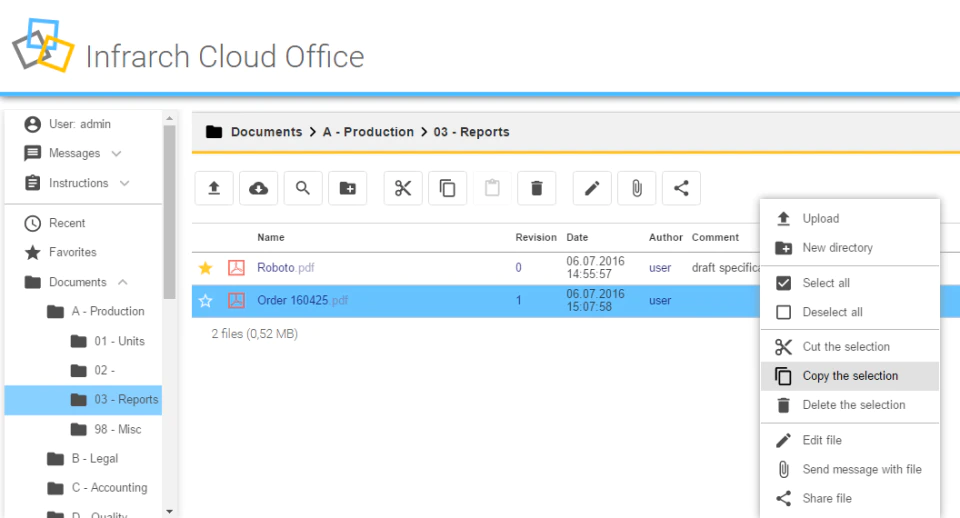The image size is (960, 518).
Task: Click the cloud Download toolbar icon
Action: click(258, 188)
